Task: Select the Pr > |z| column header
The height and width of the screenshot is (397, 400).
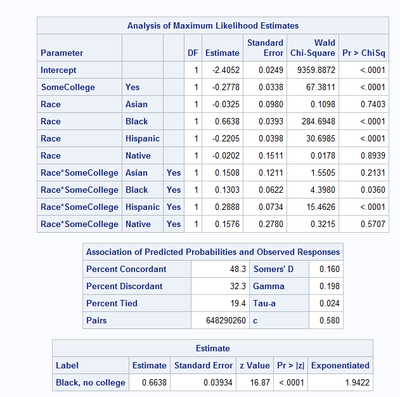Action: (x=291, y=366)
